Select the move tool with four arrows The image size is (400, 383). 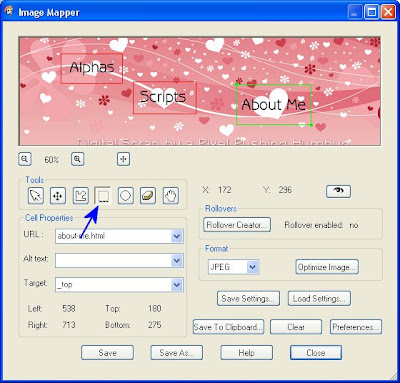point(58,195)
